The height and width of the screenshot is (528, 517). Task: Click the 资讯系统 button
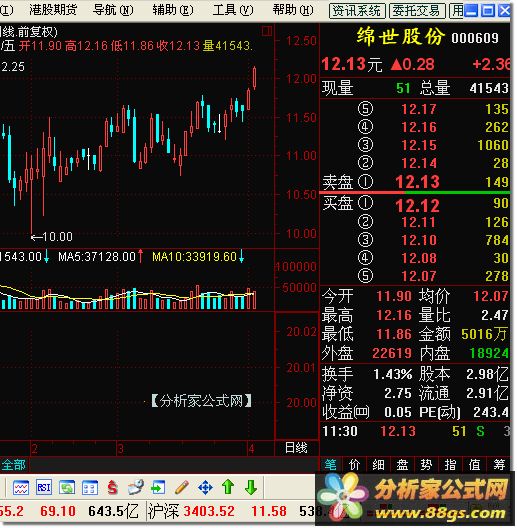[x=357, y=11]
